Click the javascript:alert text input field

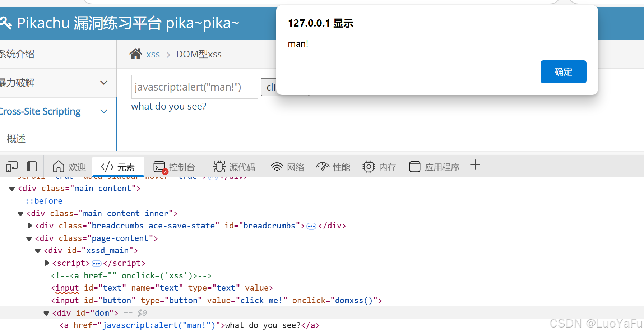pos(195,87)
